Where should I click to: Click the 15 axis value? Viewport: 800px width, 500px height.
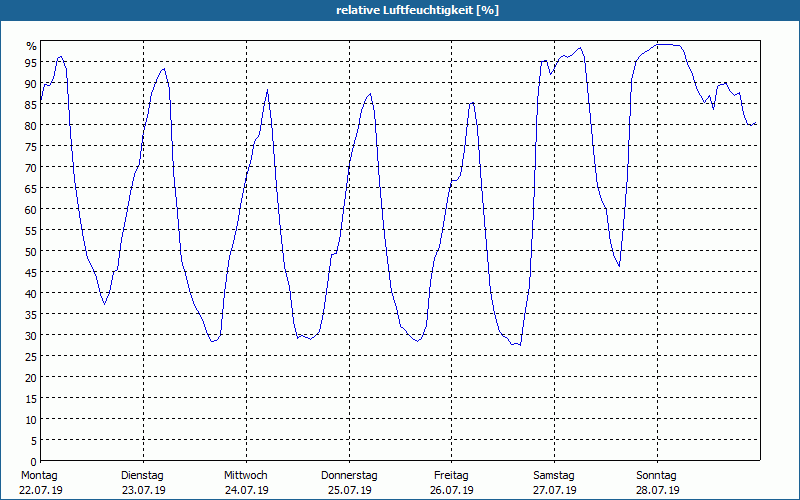click(x=31, y=399)
